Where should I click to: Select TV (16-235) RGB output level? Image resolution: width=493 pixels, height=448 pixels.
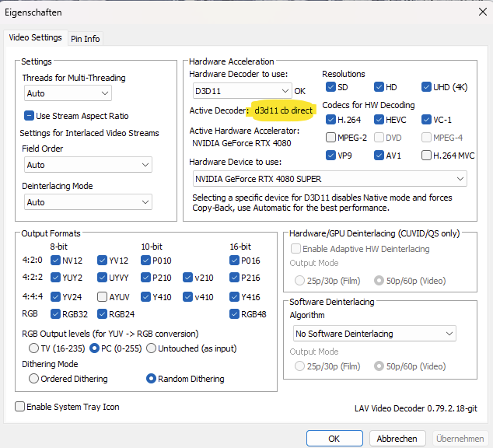click(x=33, y=348)
